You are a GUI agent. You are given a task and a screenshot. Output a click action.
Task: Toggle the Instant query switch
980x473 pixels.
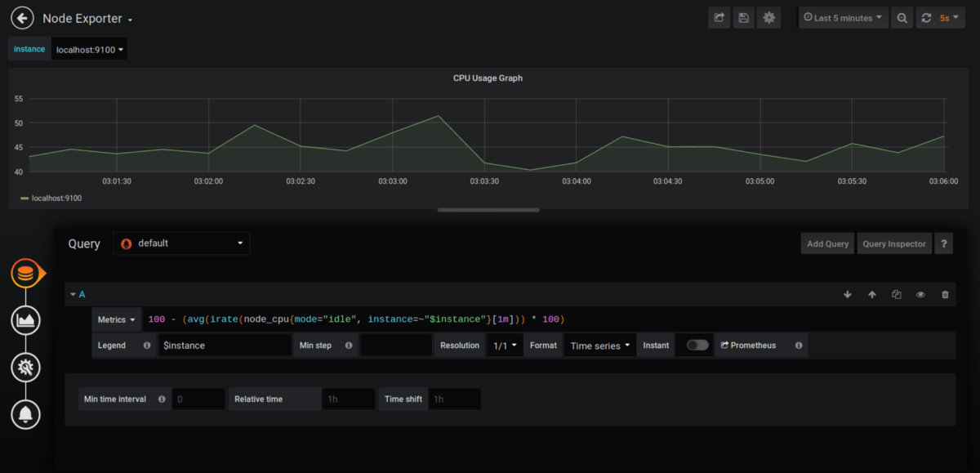pos(697,346)
